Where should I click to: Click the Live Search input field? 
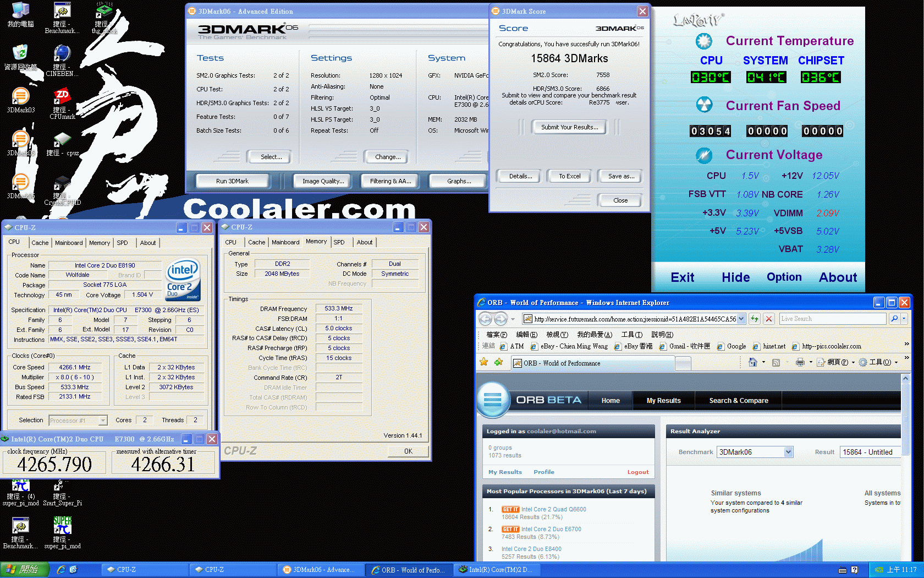point(832,319)
